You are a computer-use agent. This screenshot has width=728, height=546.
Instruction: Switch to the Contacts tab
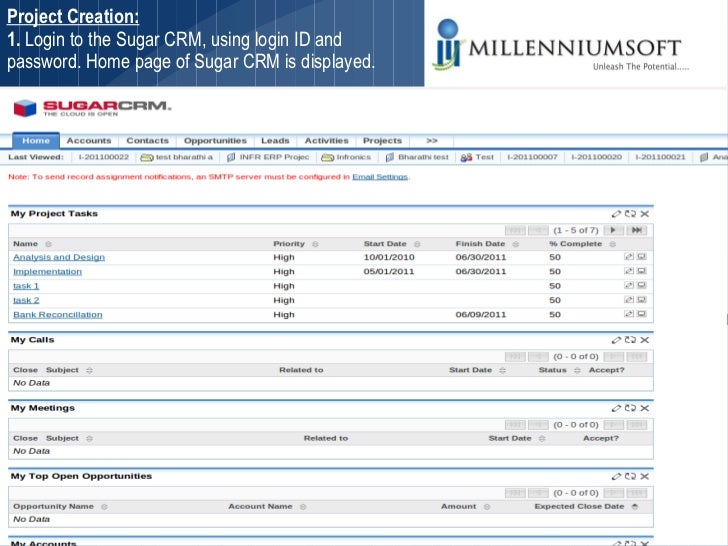147,141
